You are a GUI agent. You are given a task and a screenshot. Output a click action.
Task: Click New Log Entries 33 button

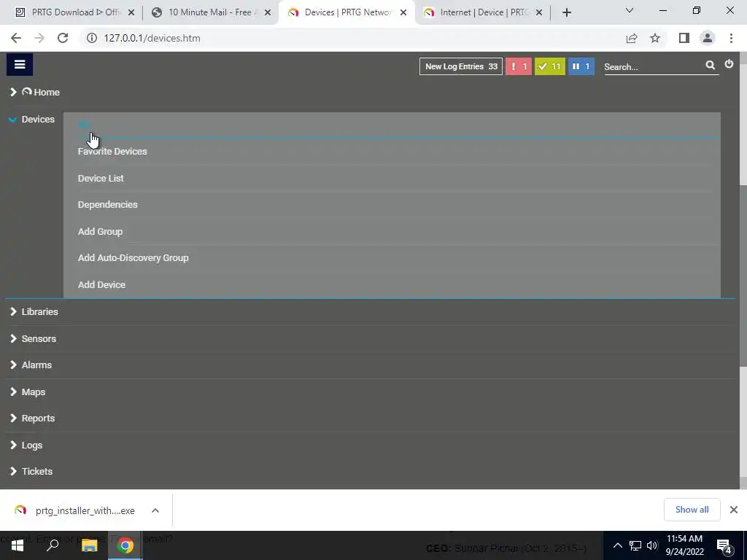point(461,66)
